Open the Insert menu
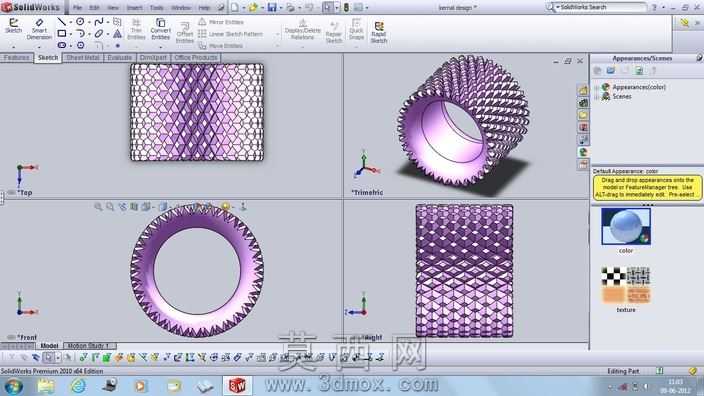The width and height of the screenshot is (704, 396). (x=134, y=8)
